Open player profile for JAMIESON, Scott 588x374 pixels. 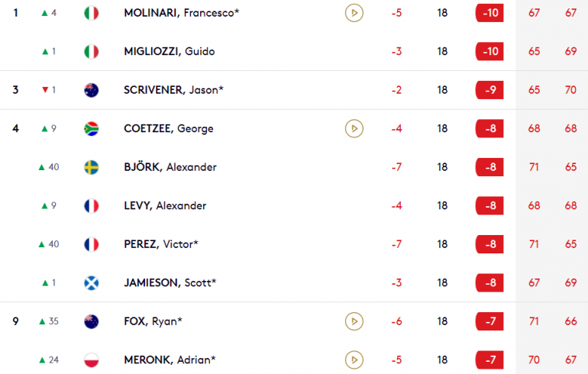pos(170,282)
